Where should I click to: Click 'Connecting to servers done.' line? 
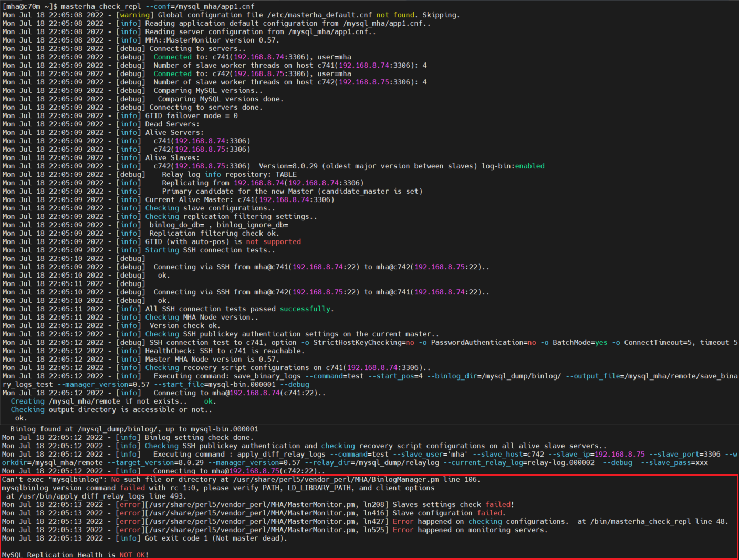(x=206, y=107)
